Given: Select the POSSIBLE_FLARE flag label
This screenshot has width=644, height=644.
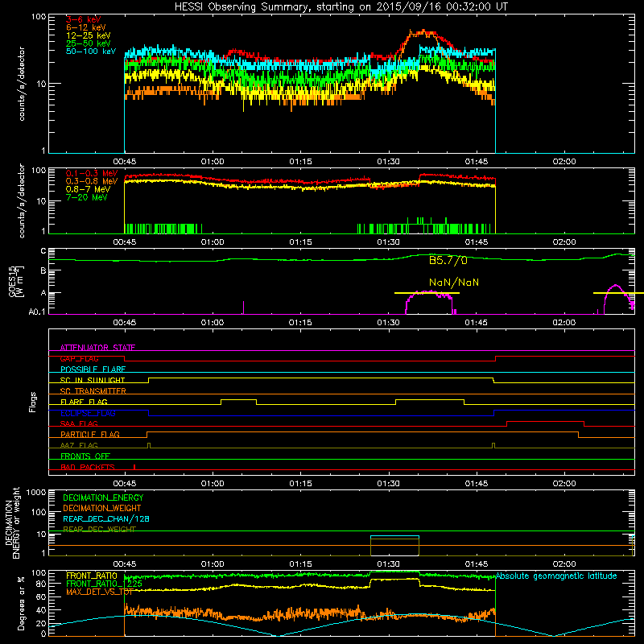Looking at the screenshot, I should click(x=93, y=369).
